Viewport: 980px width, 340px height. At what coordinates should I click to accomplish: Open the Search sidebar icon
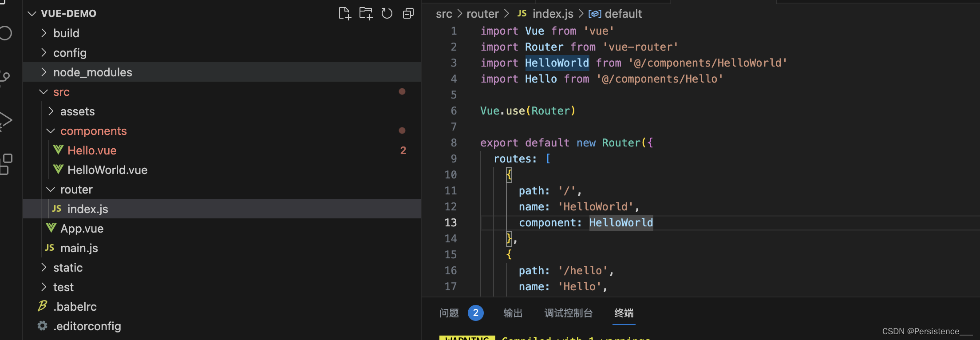point(5,33)
